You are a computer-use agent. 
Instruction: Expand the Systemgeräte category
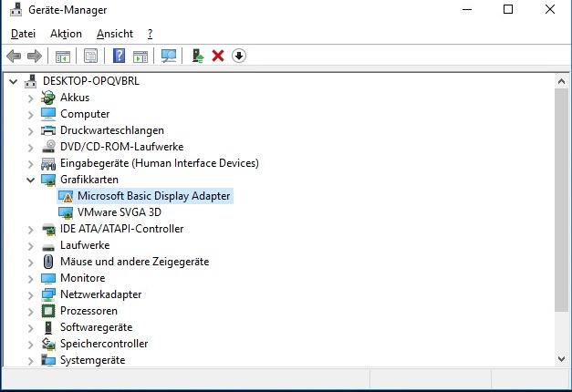[x=31, y=361]
